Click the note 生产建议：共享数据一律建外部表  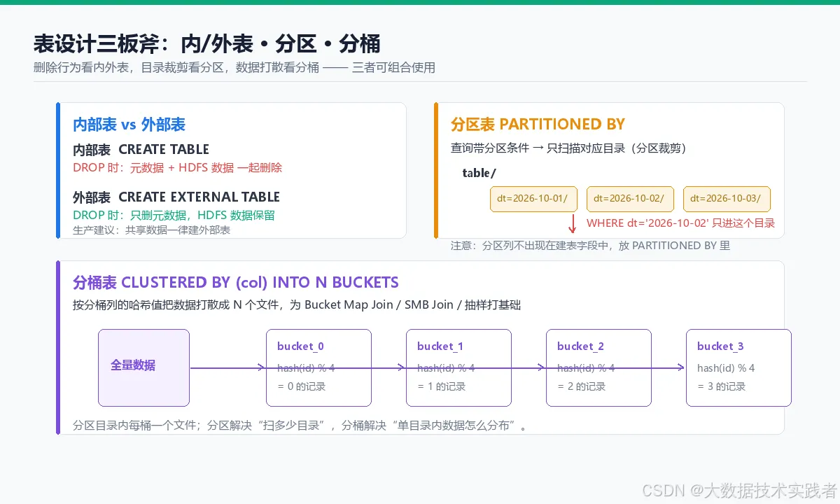(x=152, y=230)
